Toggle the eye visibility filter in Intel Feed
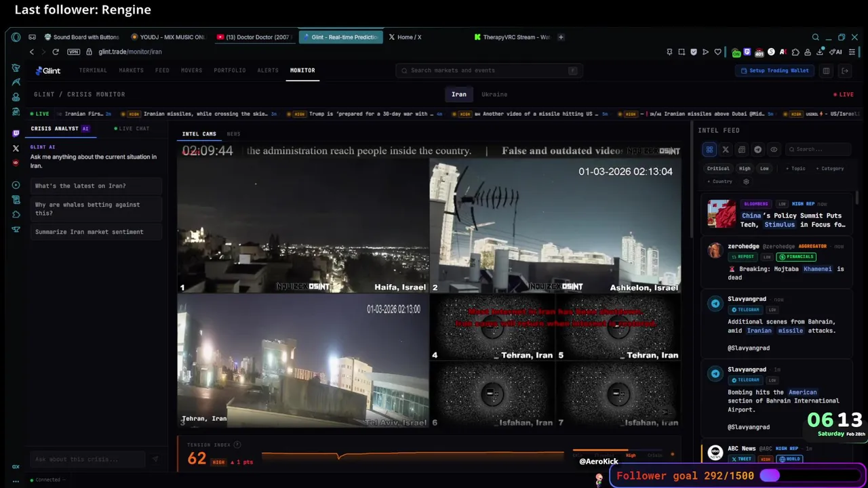 point(774,149)
